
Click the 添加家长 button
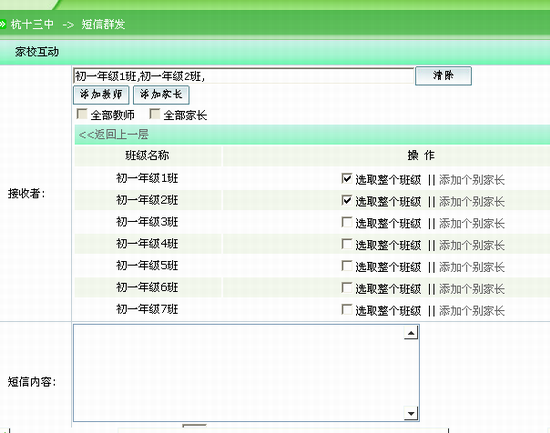pos(161,95)
